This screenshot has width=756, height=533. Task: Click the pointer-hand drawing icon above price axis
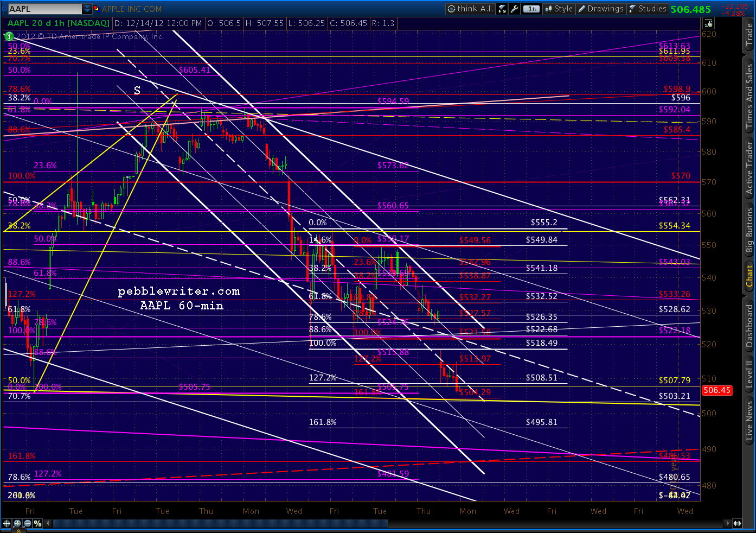click(708, 23)
